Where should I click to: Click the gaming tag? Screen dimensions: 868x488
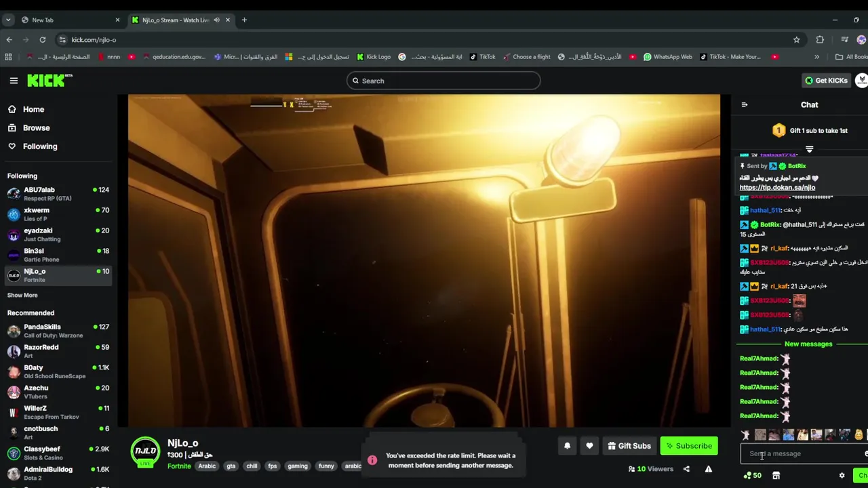[x=298, y=466]
